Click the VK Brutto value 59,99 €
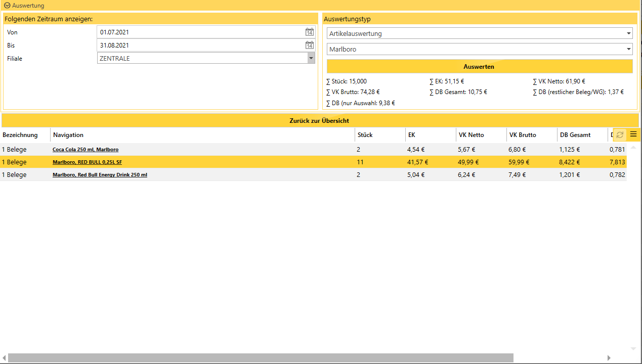Screen dimensions: 642x364 point(519,162)
